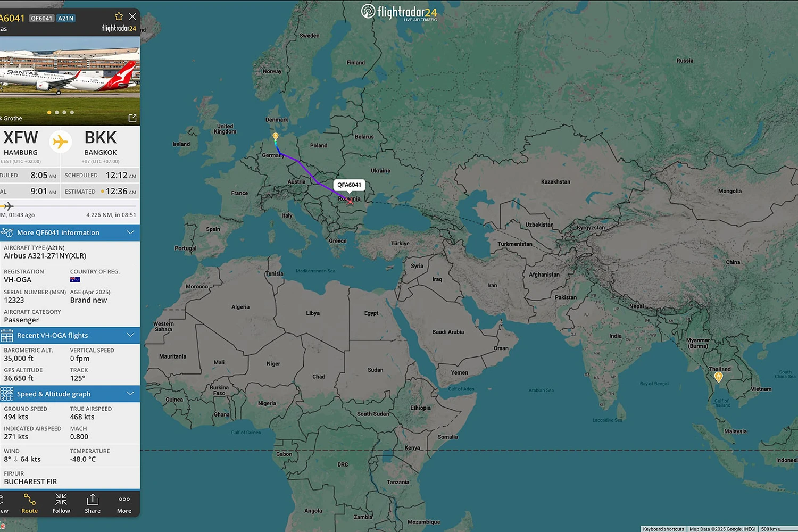Click estimated arrival 12:36 AM

[x=121, y=191]
